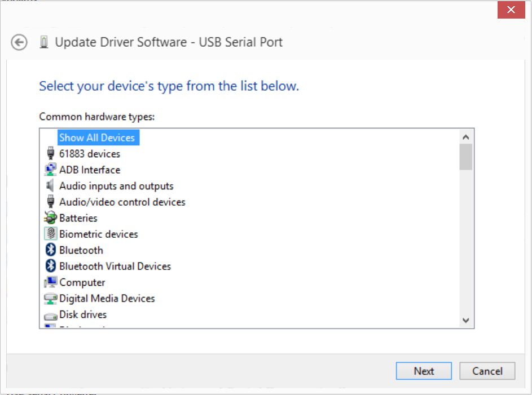This screenshot has width=532, height=395.
Task: Proceed with the Next button
Action: click(424, 371)
